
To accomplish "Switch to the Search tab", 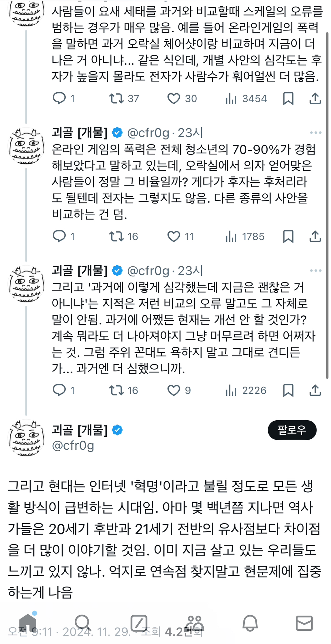I will coord(82,623).
